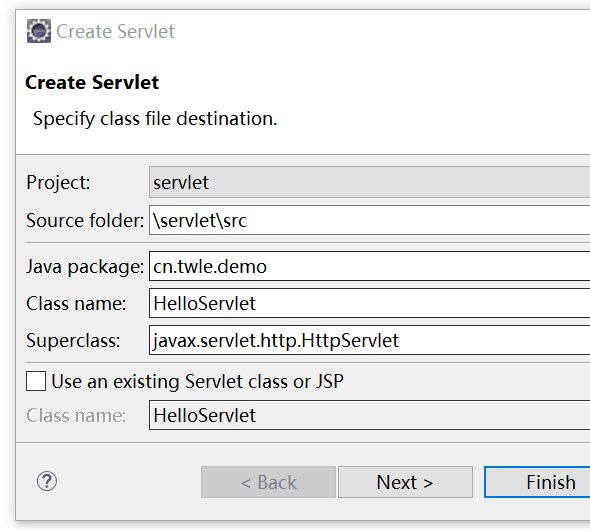This screenshot has height=530, width=590.
Task: Click the grey Create Servlet title bar text
Action: pos(116,31)
